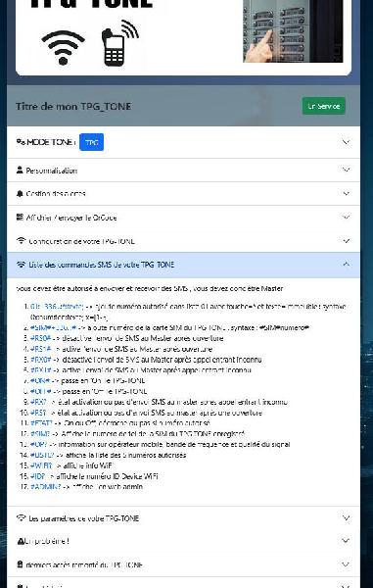Click the #SIM? command link
This screenshot has width=373, height=588.
point(40,433)
